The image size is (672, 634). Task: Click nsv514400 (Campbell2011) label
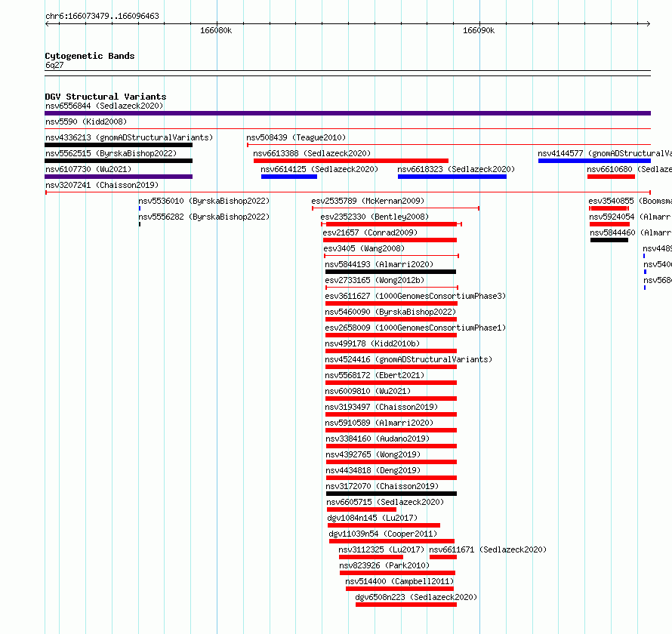(x=399, y=581)
